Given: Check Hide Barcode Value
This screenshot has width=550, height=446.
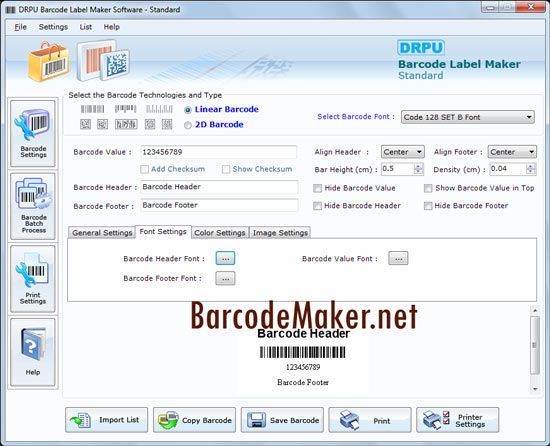Looking at the screenshot, I should (317, 188).
